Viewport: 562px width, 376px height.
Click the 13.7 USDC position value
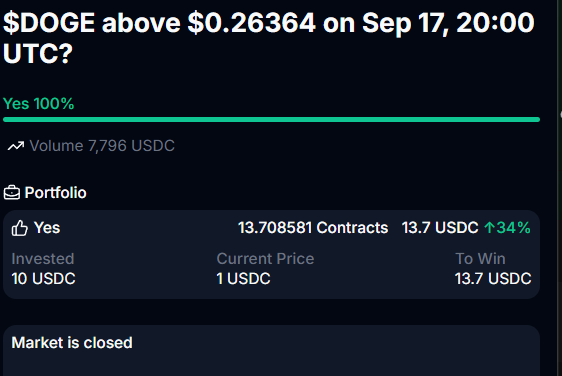[x=440, y=228]
